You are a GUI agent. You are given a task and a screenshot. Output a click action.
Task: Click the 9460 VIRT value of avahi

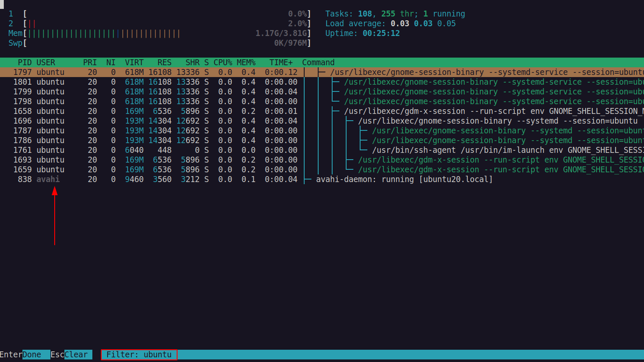134,180
